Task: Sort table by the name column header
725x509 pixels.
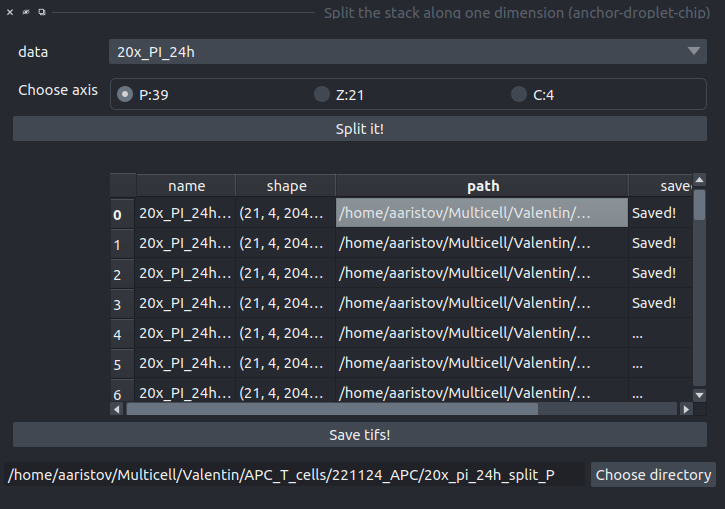Action: [186, 186]
